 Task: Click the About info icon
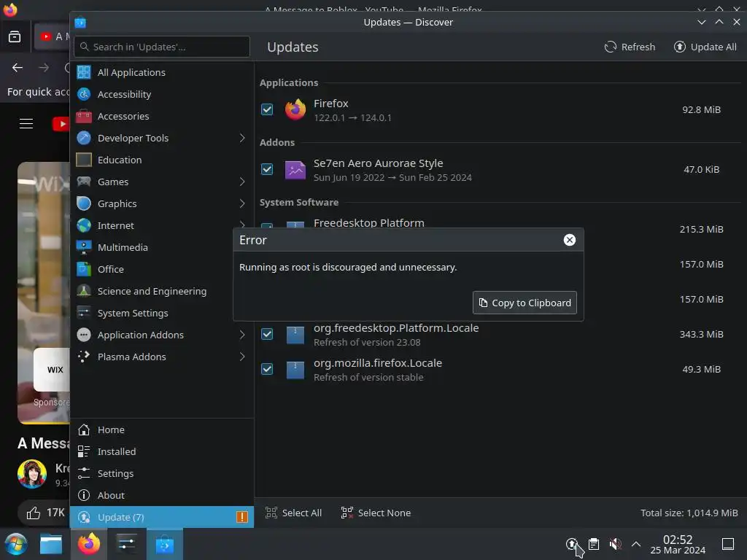(x=84, y=495)
